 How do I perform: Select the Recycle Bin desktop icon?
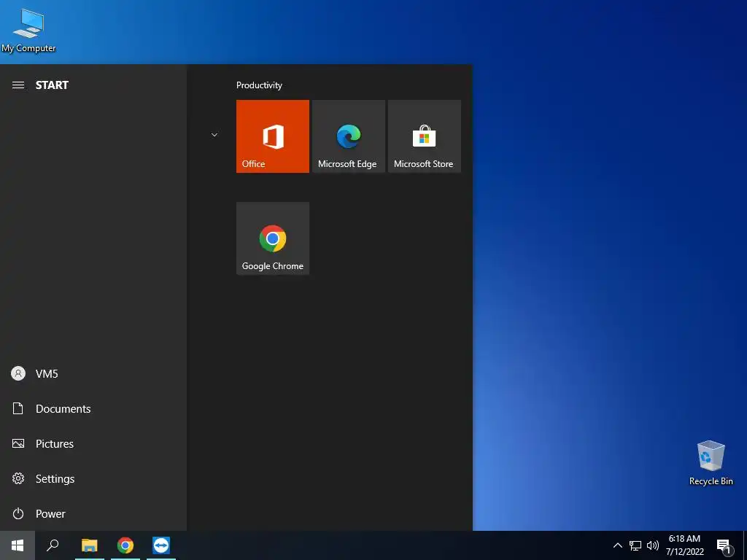[711, 463]
